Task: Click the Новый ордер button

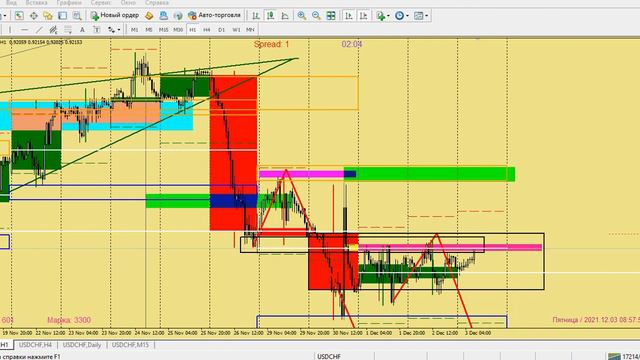Action: coord(115,16)
